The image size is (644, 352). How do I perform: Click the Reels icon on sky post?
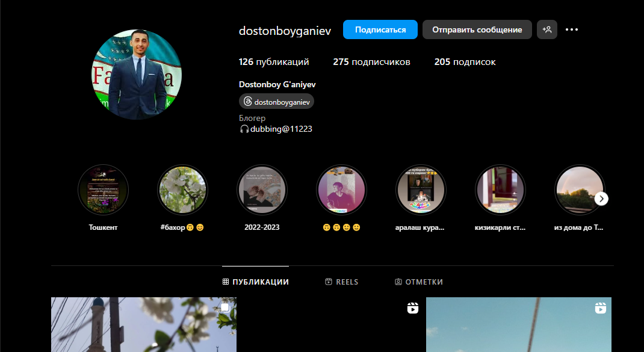point(600,308)
